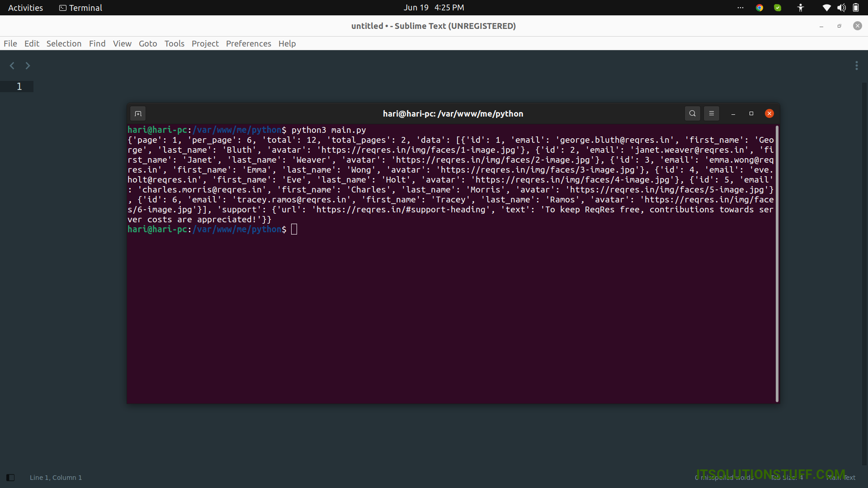The width and height of the screenshot is (868, 488).
Task: Click the green security shield icon
Action: (x=777, y=7)
